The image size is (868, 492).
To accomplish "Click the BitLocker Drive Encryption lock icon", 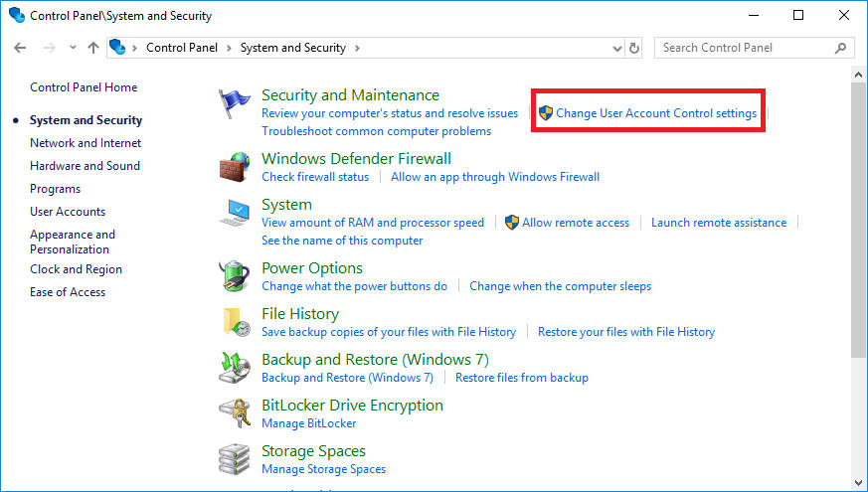I will coord(235,413).
